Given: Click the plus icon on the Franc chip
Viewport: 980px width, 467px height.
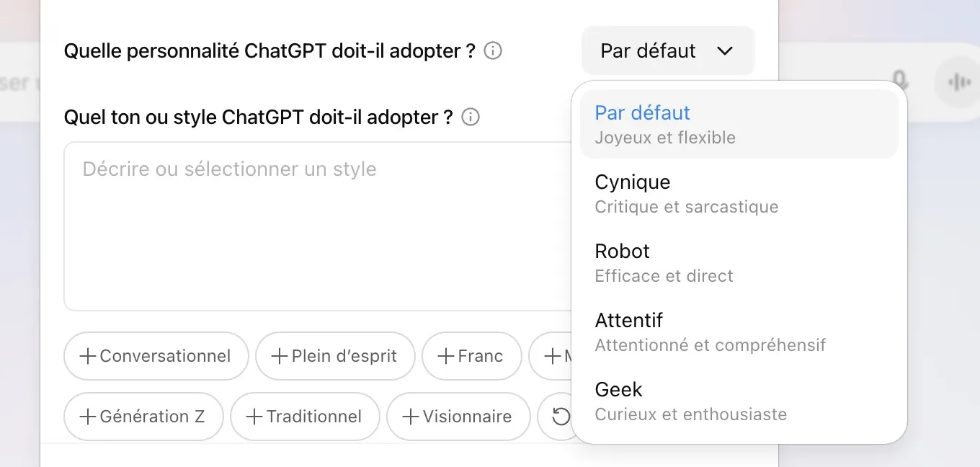Looking at the screenshot, I should [445, 356].
